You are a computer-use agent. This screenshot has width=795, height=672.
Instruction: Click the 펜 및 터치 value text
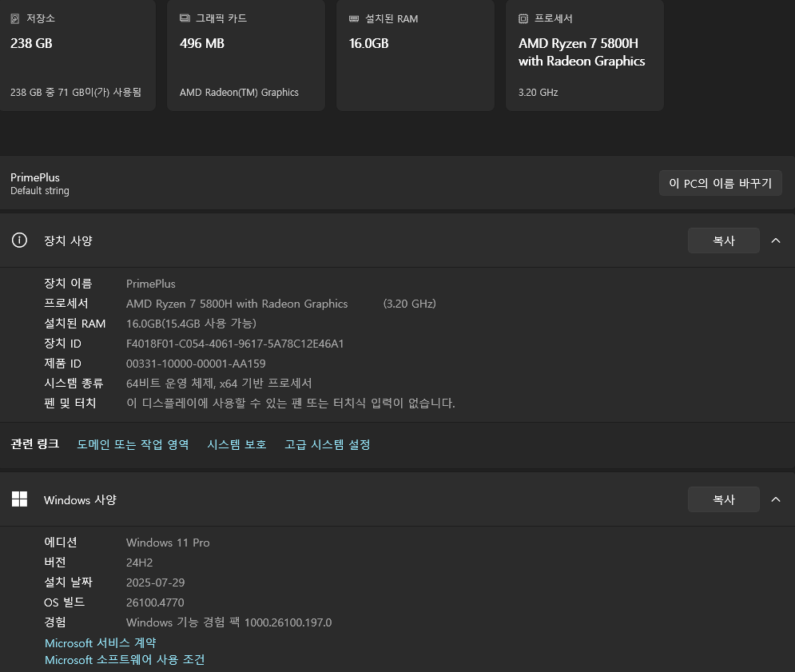(x=291, y=404)
